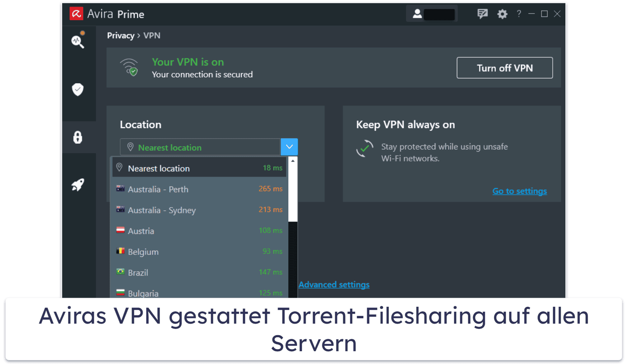Minimize the Avira Prime window
This screenshot has height=364, width=628.
click(532, 14)
